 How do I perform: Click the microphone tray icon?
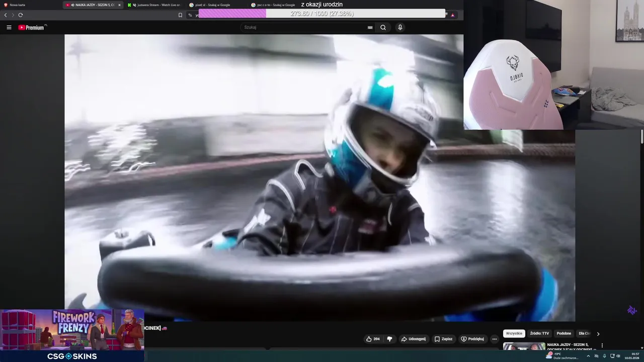(604, 356)
